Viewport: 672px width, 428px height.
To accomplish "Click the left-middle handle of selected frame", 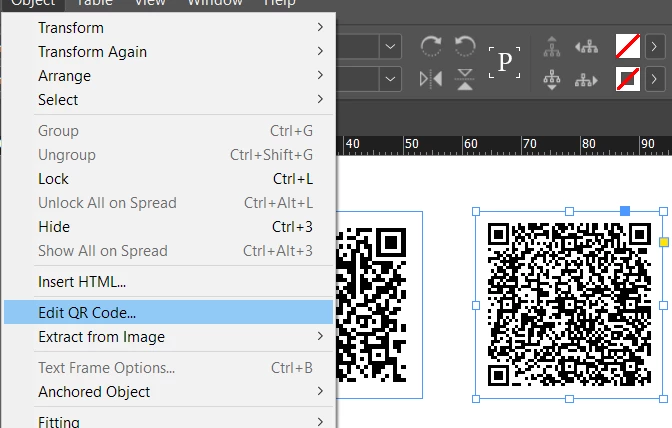I will point(476,305).
